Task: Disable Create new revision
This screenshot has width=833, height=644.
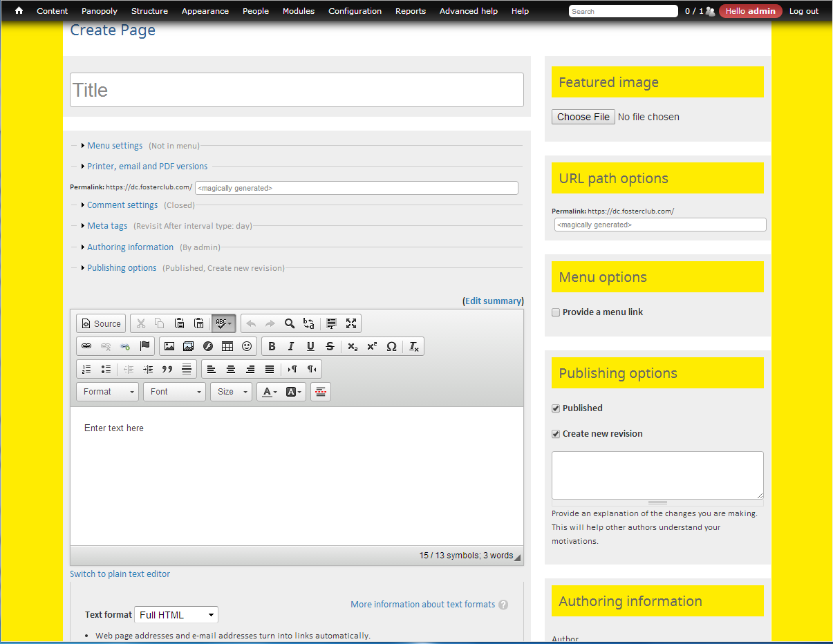Action: click(x=556, y=433)
